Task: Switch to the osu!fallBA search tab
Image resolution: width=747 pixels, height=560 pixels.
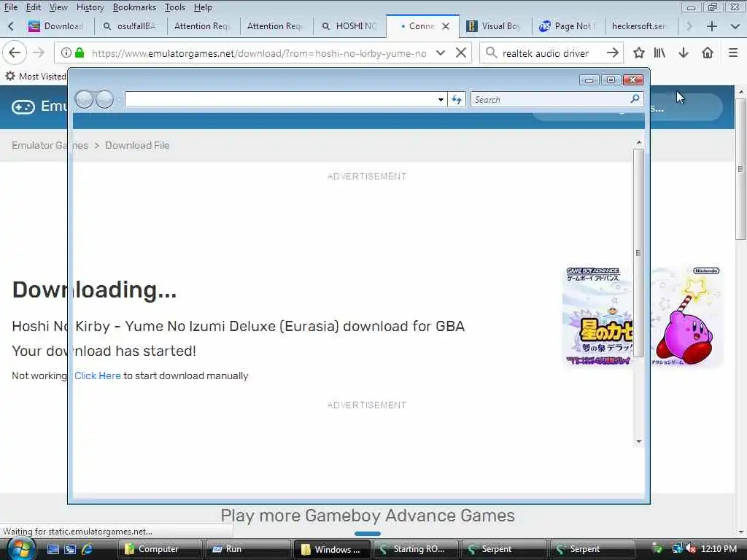Action: (131, 26)
